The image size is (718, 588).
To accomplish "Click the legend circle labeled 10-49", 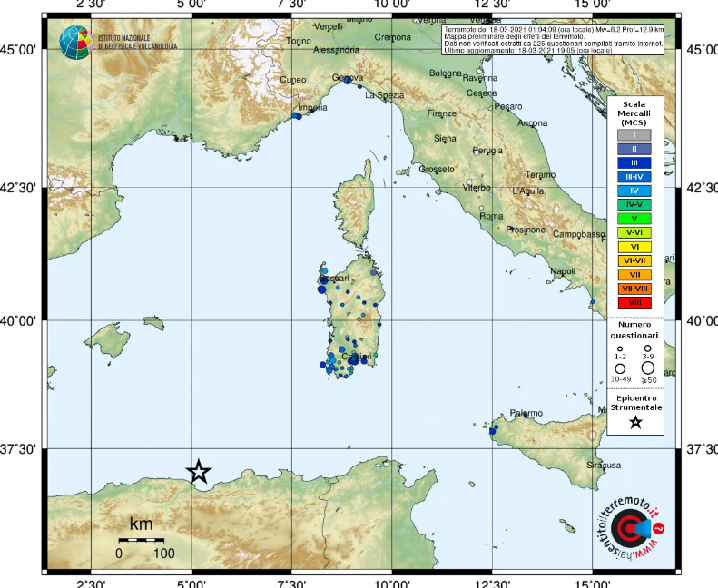I will [621, 368].
